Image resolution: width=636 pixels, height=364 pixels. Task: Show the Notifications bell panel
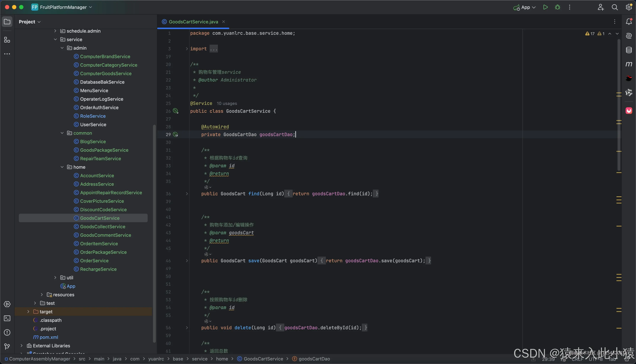(x=629, y=22)
